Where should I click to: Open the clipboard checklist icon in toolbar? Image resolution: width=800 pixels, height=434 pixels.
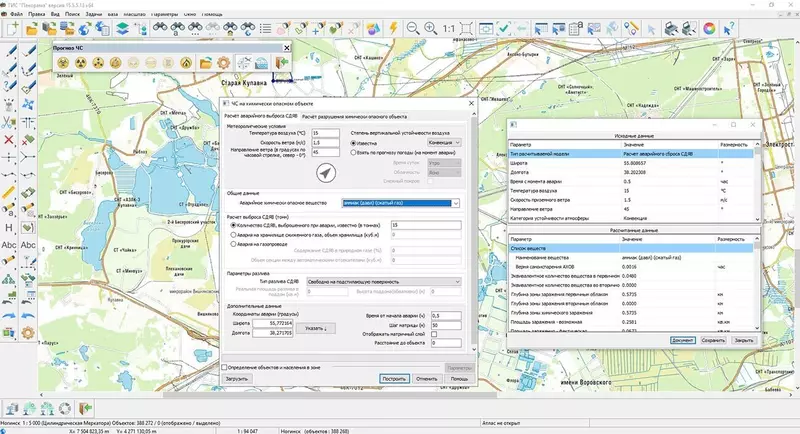[x=576, y=29]
